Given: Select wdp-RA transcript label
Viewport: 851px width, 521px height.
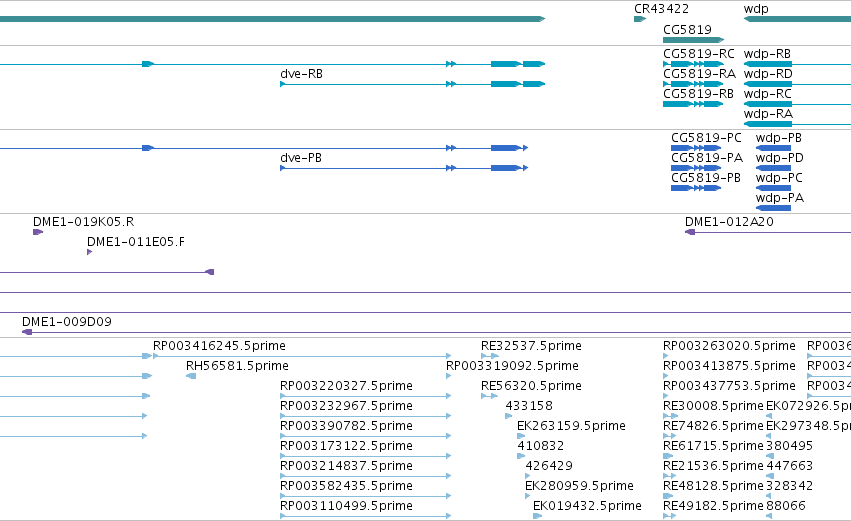Looking at the screenshot, I should [x=768, y=114].
